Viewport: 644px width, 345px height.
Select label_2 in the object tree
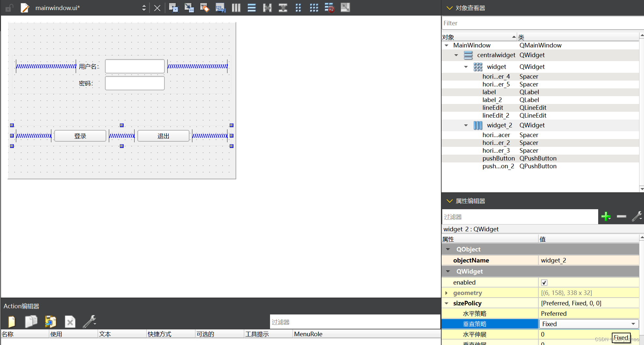pyautogui.click(x=540, y=100)
